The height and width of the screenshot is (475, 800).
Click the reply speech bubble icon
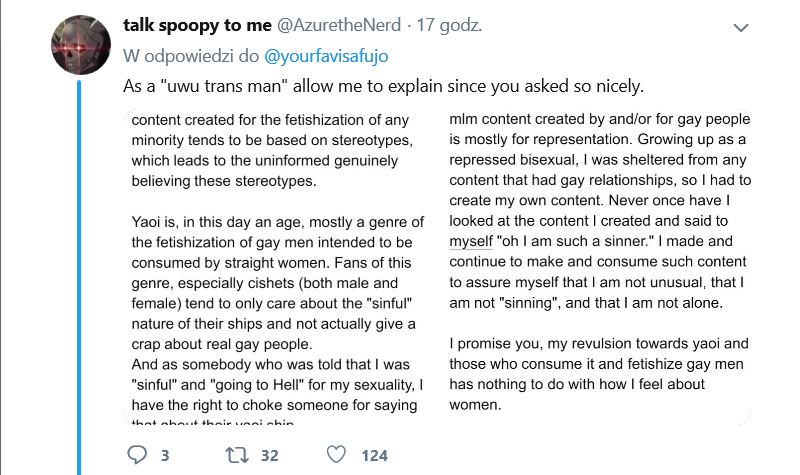point(137,455)
